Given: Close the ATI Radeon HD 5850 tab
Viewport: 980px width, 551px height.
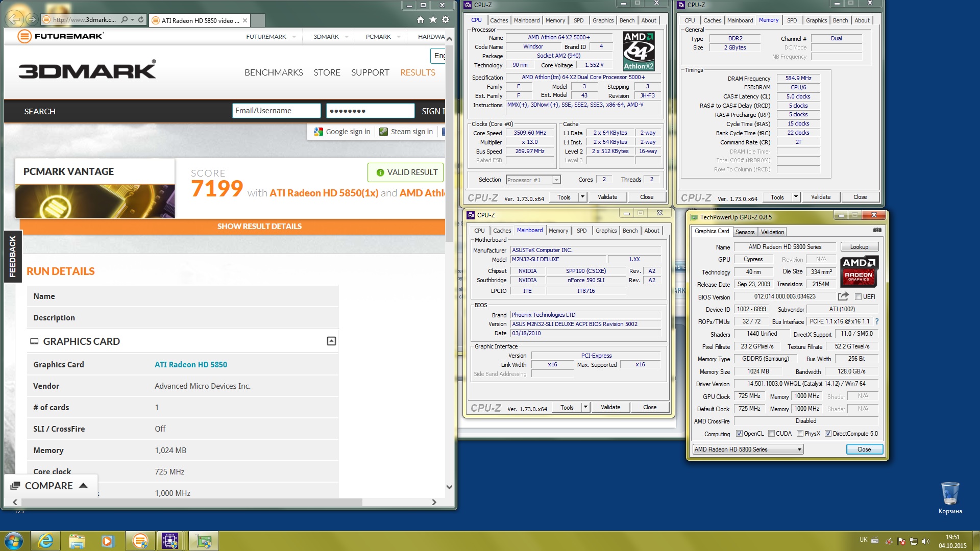Looking at the screenshot, I should [245, 20].
